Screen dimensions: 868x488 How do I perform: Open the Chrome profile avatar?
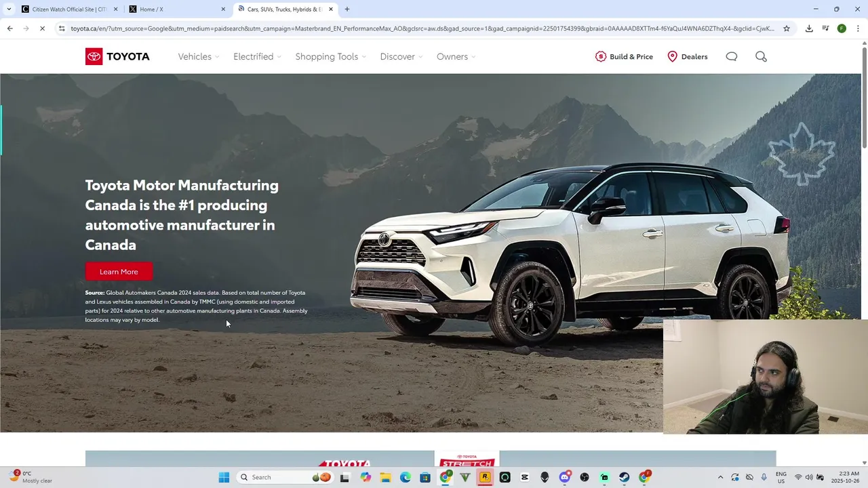tap(842, 28)
